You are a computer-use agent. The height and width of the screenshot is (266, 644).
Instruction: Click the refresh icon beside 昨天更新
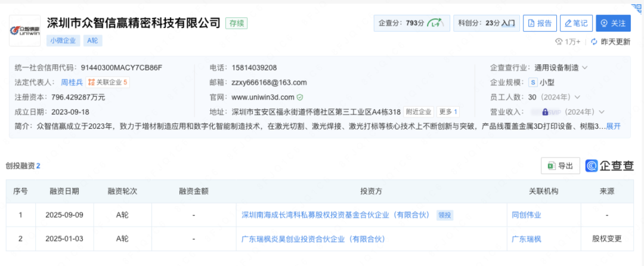pyautogui.click(x=594, y=42)
